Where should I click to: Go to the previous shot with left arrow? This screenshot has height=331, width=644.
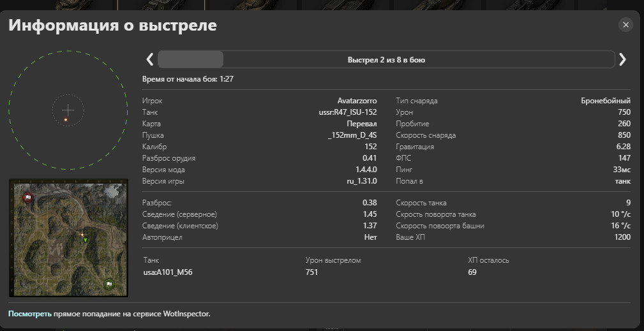pos(150,59)
